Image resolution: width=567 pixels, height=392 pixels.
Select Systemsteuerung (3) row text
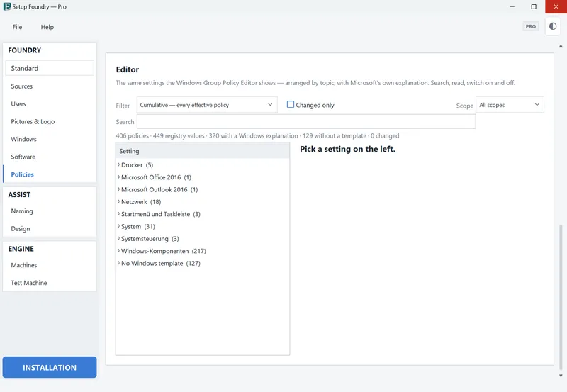(150, 239)
